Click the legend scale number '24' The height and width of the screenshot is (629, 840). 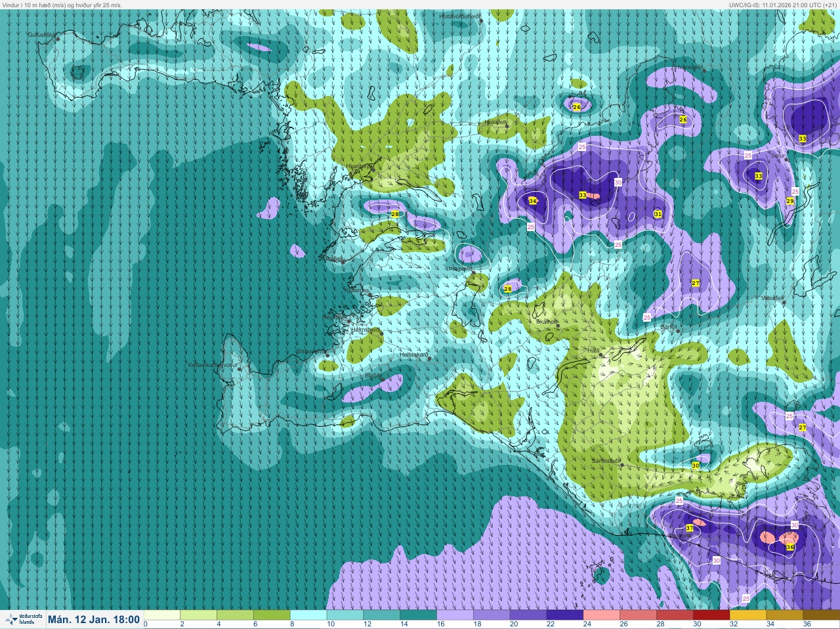pos(587,624)
